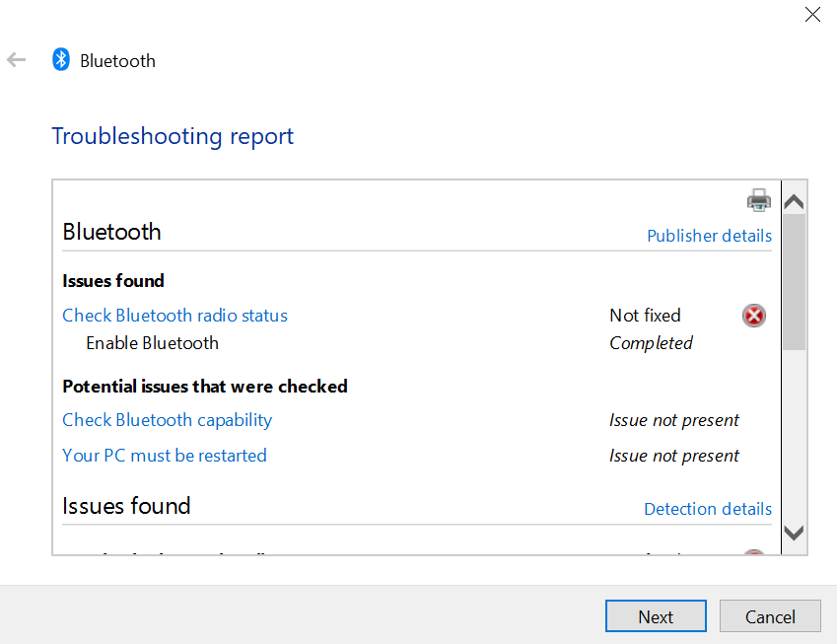The height and width of the screenshot is (644, 837).
Task: Click the Bluetooth logo icon
Action: click(x=61, y=59)
